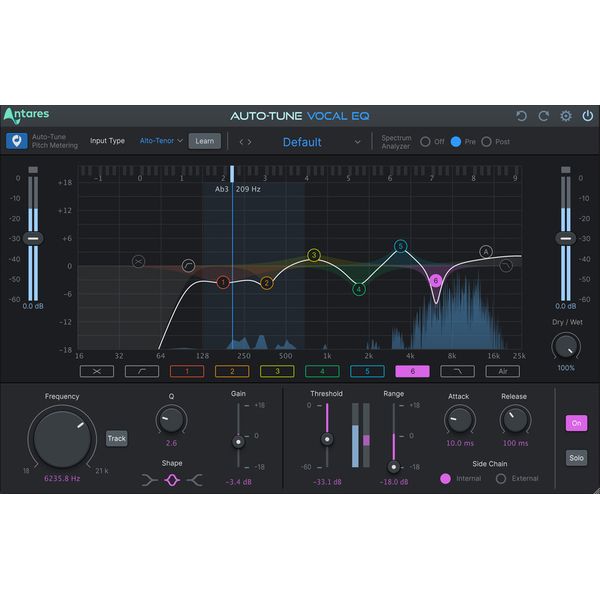Select the high-pass filter node on the curve

pos(188,266)
